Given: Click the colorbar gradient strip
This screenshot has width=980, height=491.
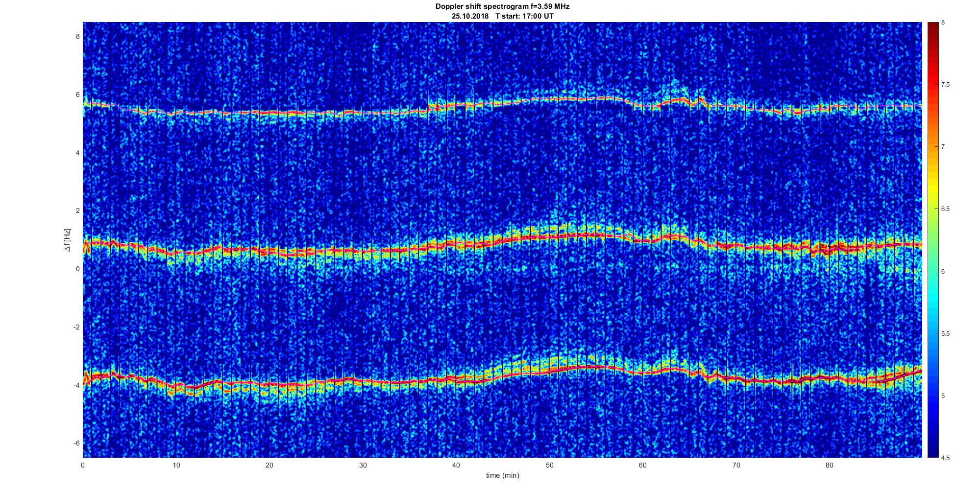Looking at the screenshot, I should coord(932,240).
